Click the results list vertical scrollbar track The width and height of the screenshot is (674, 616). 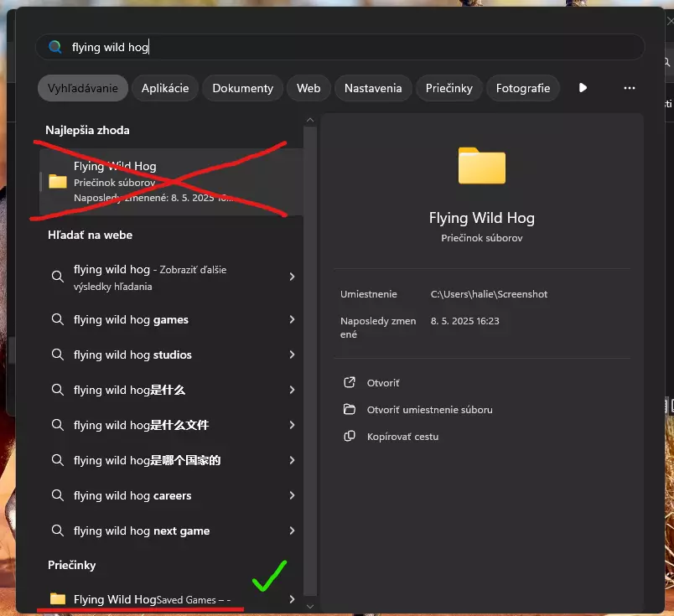pos(310,361)
